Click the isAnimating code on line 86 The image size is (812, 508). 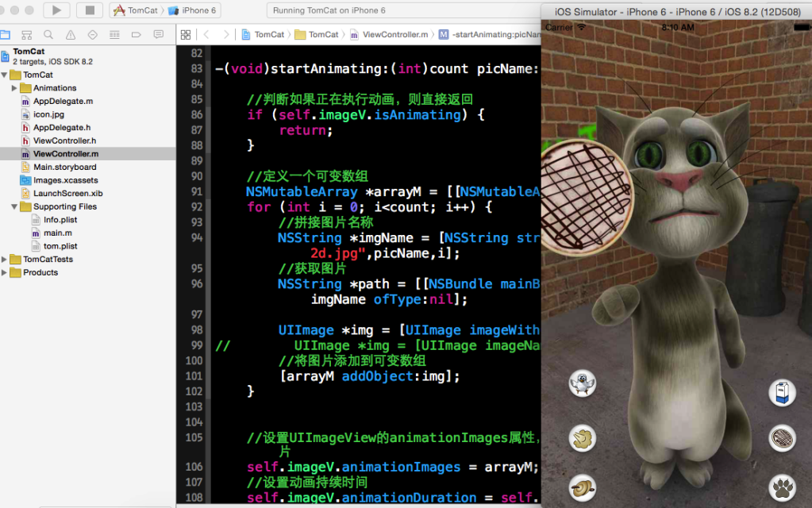tap(417, 115)
